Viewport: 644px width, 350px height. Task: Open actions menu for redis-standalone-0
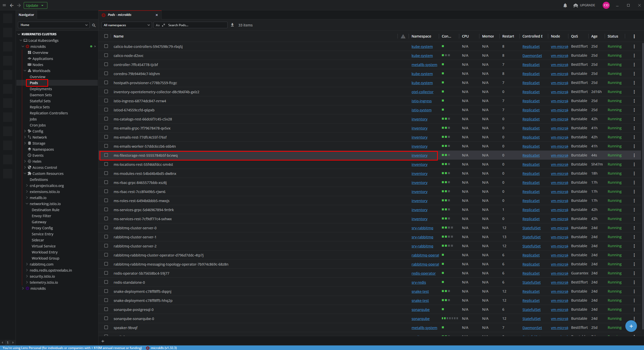click(634, 282)
